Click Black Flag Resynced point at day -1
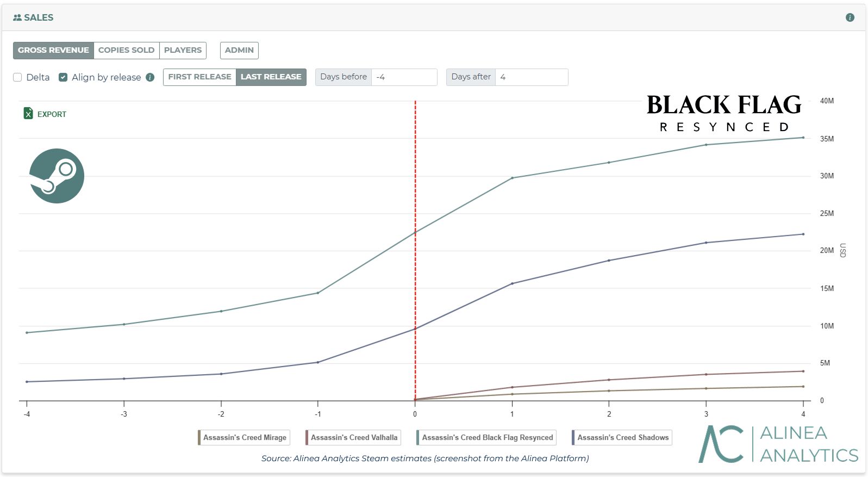Viewport: 868px width, 477px height. click(x=318, y=293)
